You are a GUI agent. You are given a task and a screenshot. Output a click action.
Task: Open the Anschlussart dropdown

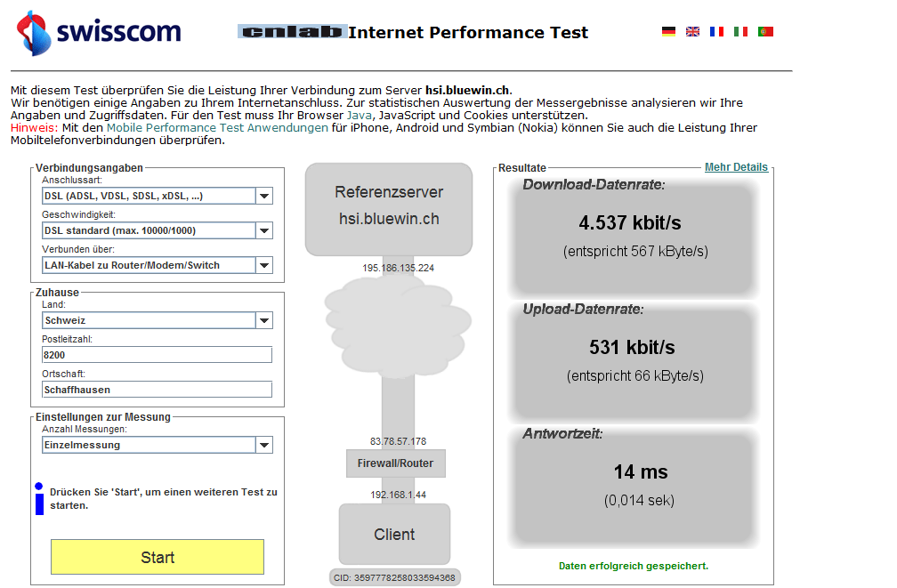click(264, 196)
